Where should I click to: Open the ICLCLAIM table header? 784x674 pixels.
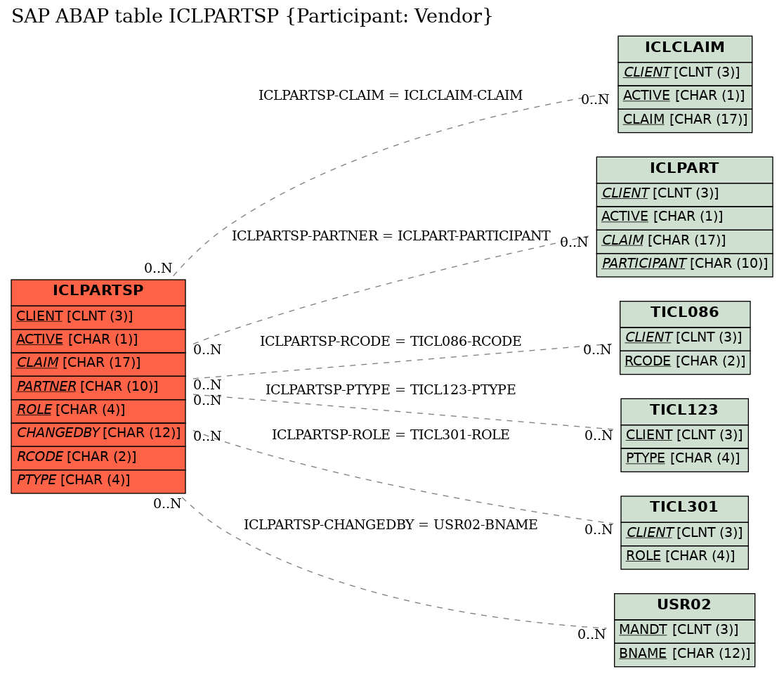[x=684, y=48]
